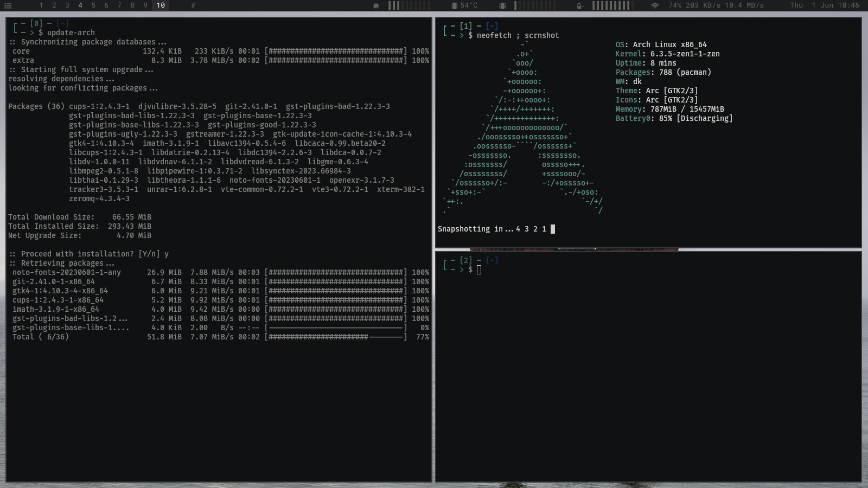Click the 'Packages (36)' label
Viewport: 868px width, 488px height.
point(36,106)
